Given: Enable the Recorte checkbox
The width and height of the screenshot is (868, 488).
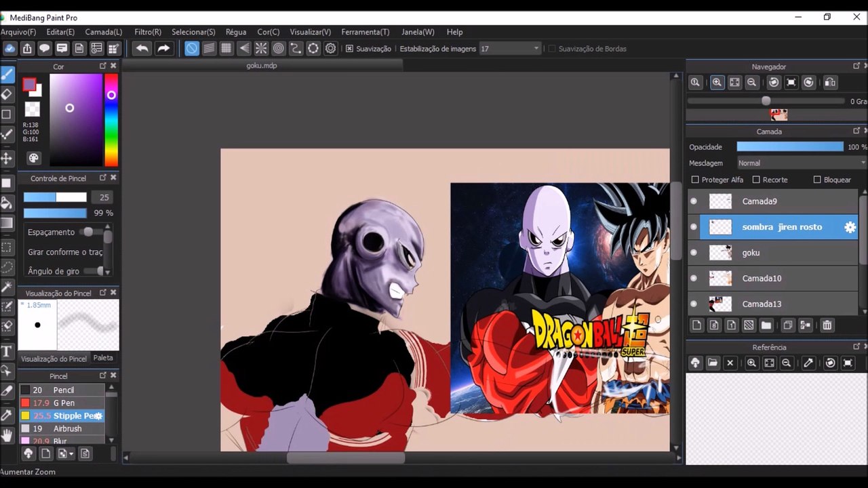Looking at the screenshot, I should tap(756, 180).
